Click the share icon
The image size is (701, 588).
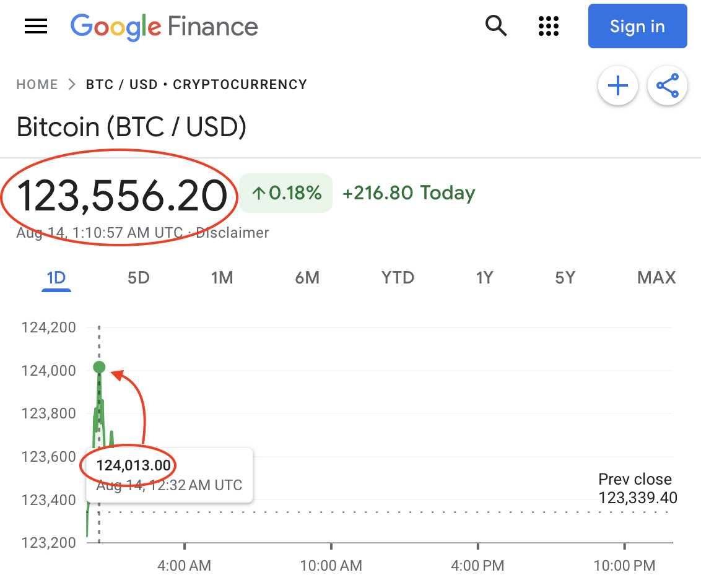coord(667,86)
